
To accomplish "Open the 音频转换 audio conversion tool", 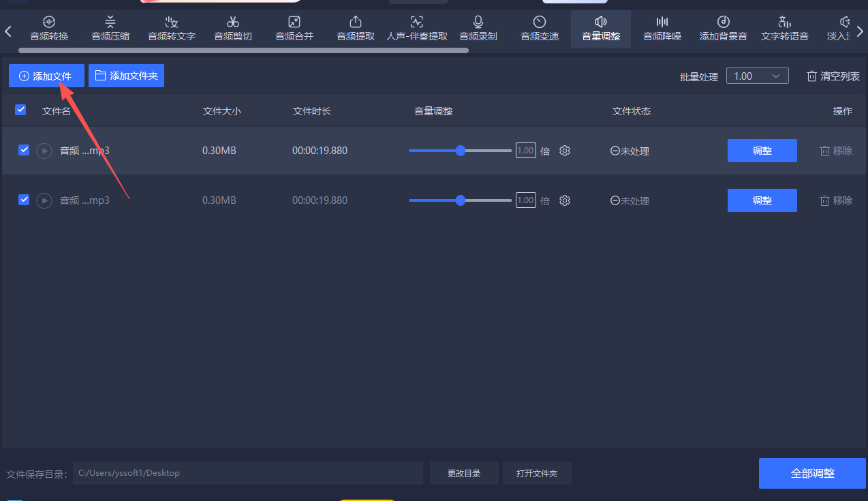I will tap(49, 29).
